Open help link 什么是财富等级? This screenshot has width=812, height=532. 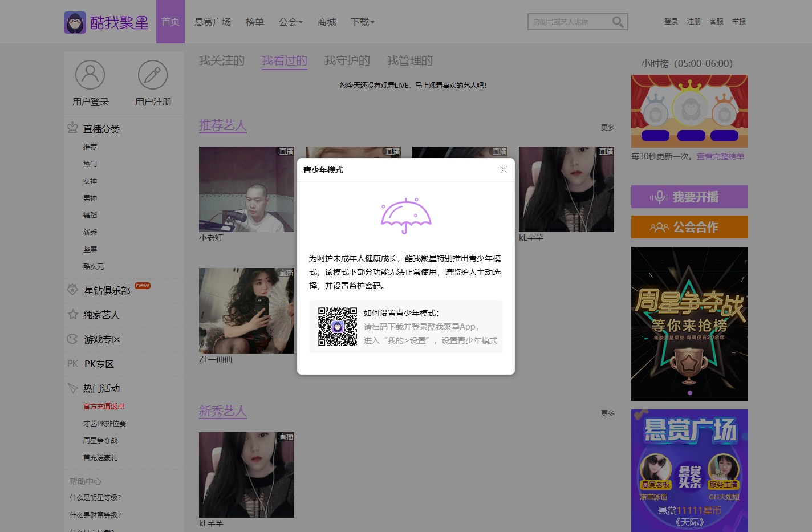[95, 515]
